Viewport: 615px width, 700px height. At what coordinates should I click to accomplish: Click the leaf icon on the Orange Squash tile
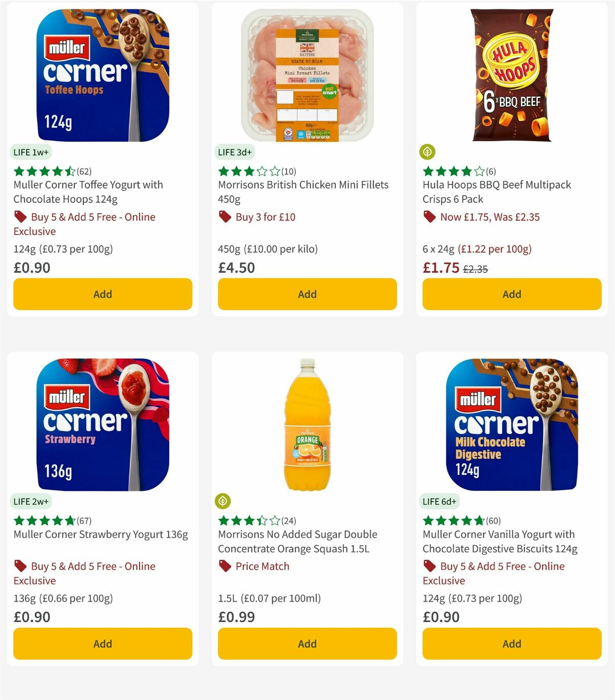coord(222,501)
